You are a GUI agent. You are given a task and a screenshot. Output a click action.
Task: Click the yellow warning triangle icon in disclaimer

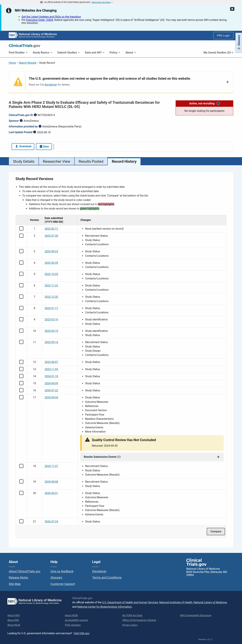coord(18,82)
